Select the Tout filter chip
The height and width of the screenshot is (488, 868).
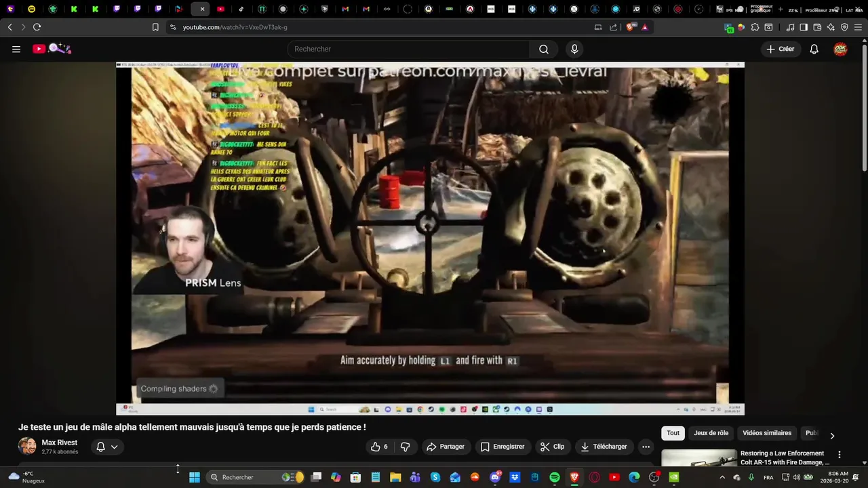(x=673, y=433)
